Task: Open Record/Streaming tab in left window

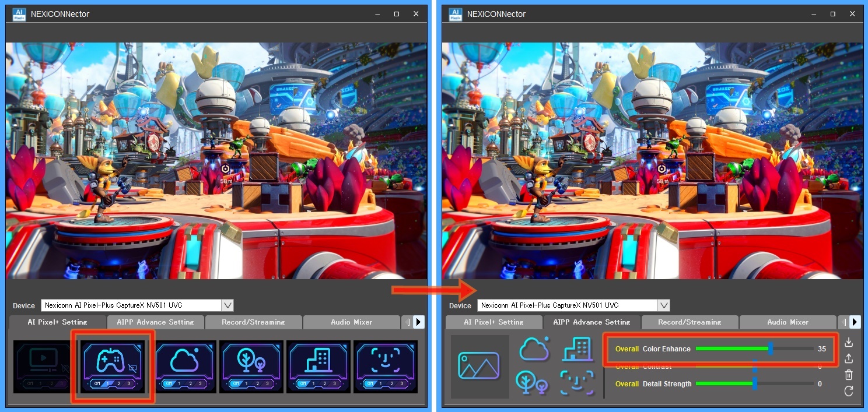Action: point(254,322)
